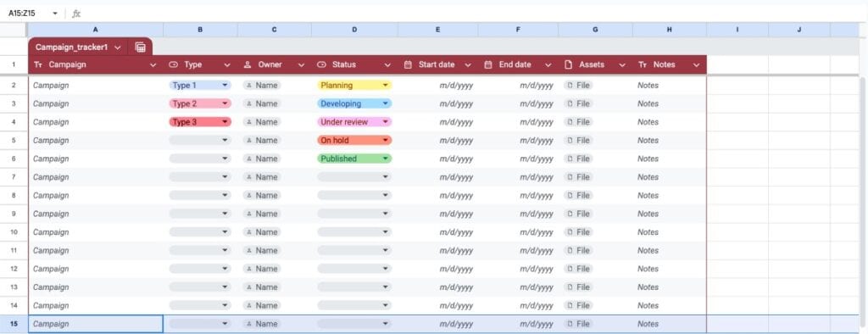Select the column H header
This screenshot has height=334, width=868.
(670, 30)
